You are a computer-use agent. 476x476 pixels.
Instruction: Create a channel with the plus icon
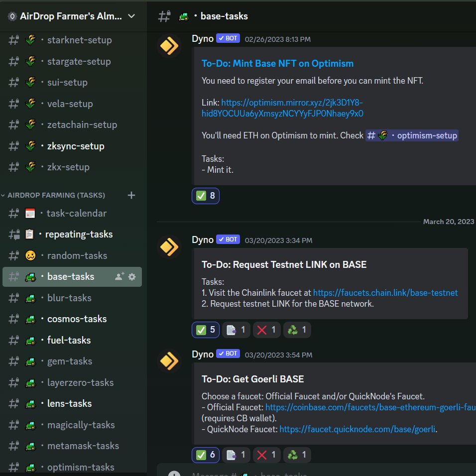[131, 195]
